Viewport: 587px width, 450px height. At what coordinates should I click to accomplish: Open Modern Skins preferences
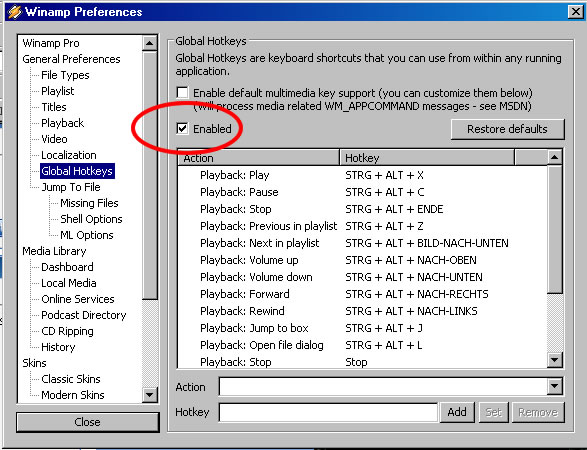(x=73, y=395)
